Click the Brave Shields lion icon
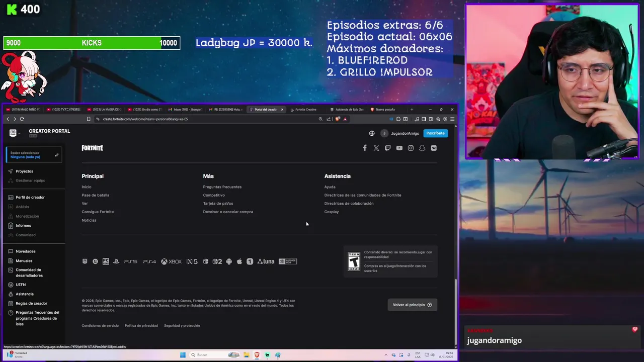Viewport: 644px width, 362px height. [338, 119]
